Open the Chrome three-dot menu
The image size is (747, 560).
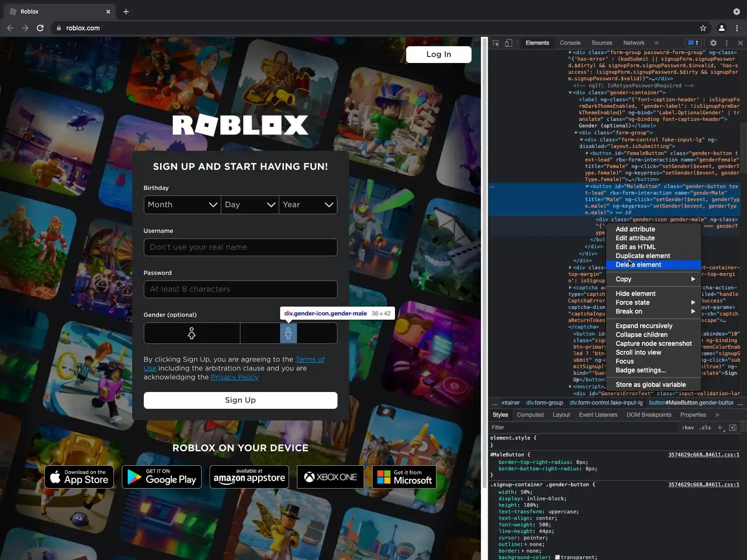[737, 28]
